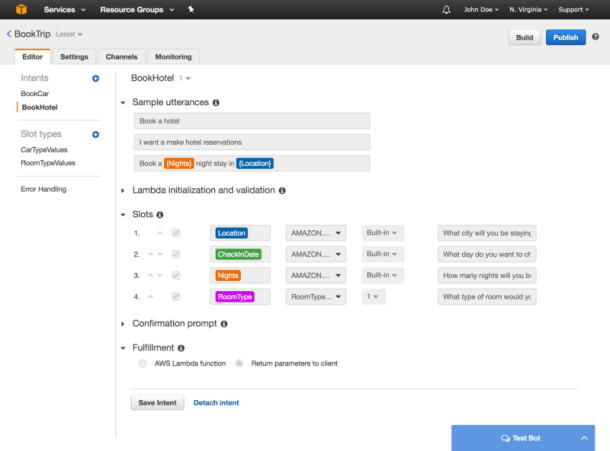This screenshot has width=610, height=451.
Task: Go back using arrow beside BookTrip
Action: tap(9, 34)
